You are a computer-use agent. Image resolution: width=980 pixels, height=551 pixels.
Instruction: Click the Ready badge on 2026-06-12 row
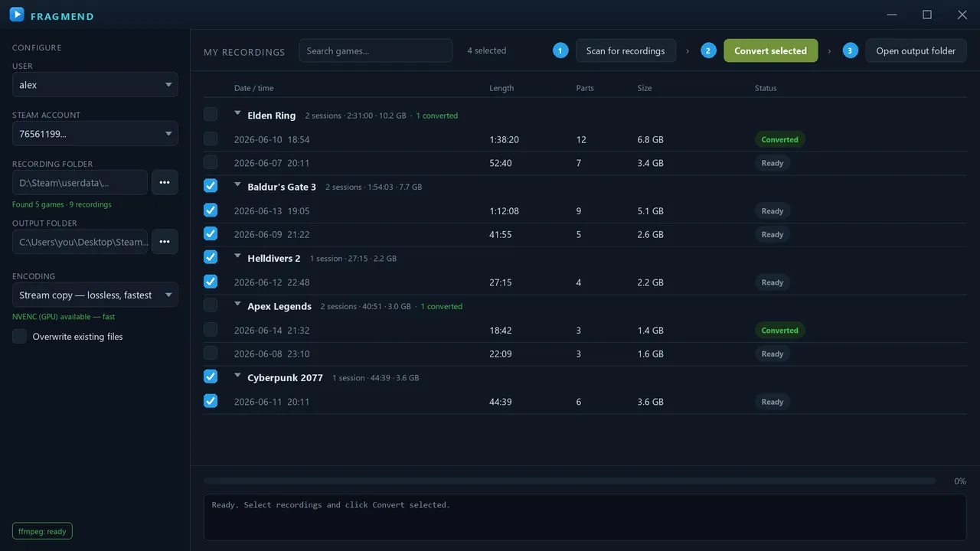pyautogui.click(x=773, y=282)
